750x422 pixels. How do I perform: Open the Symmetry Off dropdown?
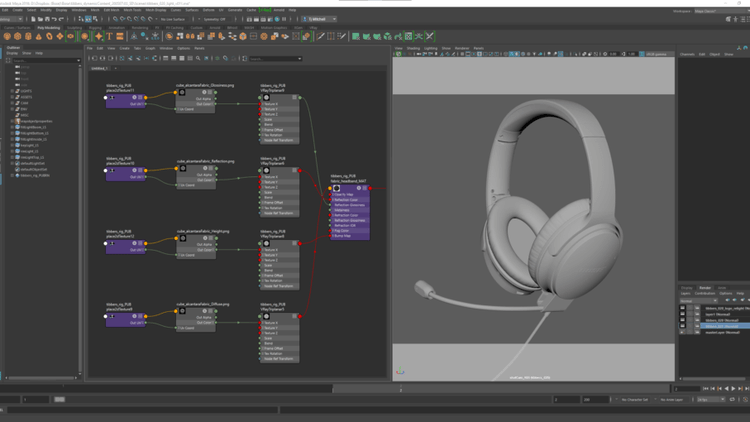215,19
